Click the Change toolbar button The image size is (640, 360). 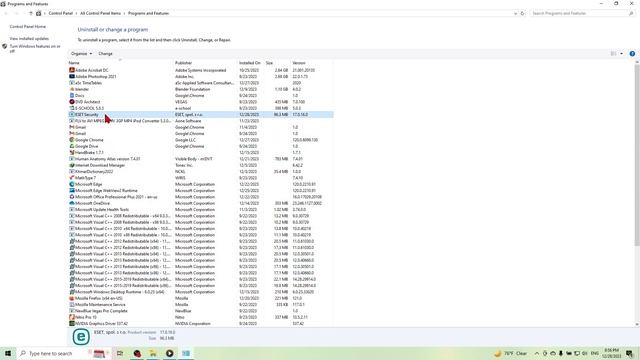point(105,53)
